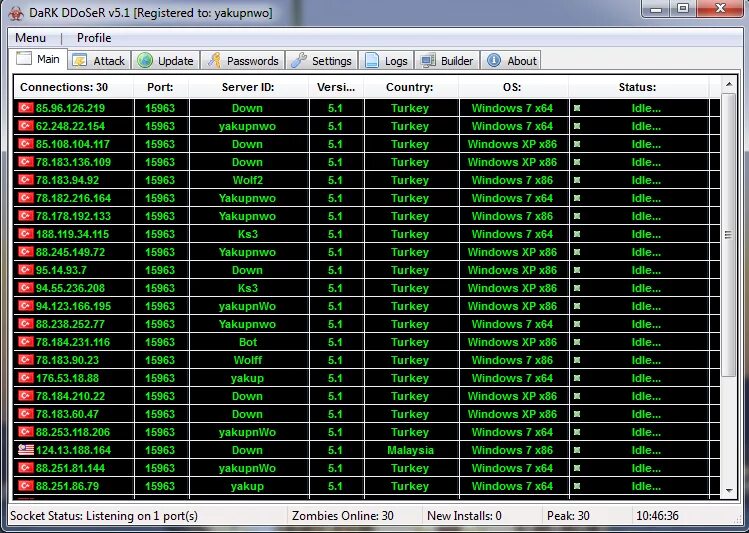
Task: Click the Server ID cell 'Bot'
Action: [x=248, y=342]
